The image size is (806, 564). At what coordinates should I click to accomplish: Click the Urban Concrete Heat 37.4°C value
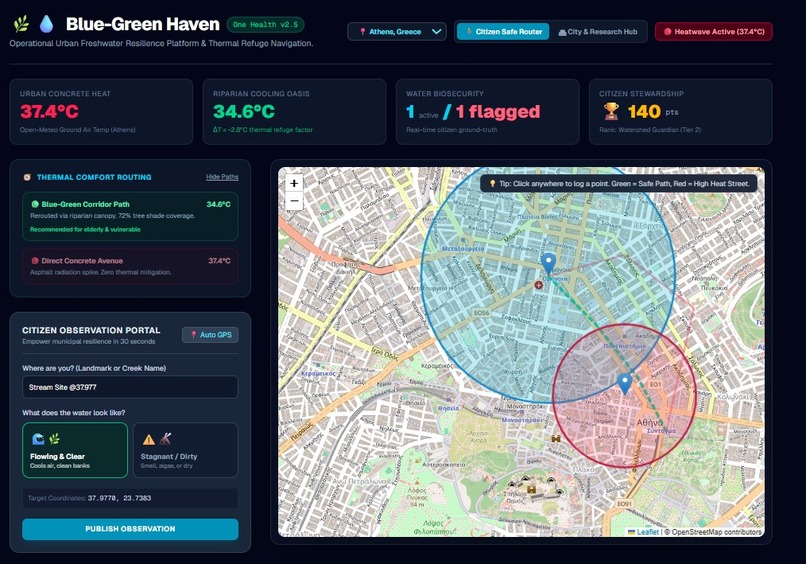point(49,112)
